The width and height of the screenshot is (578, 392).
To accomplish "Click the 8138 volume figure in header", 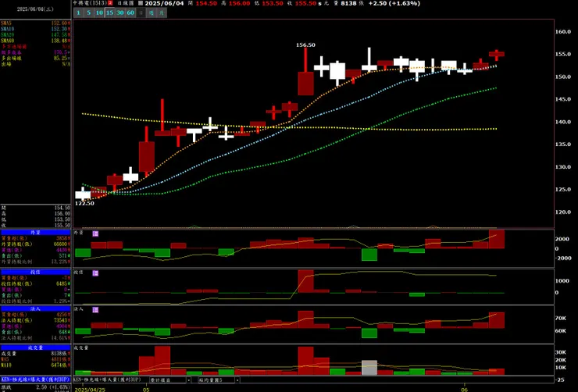I will (x=348, y=3).
